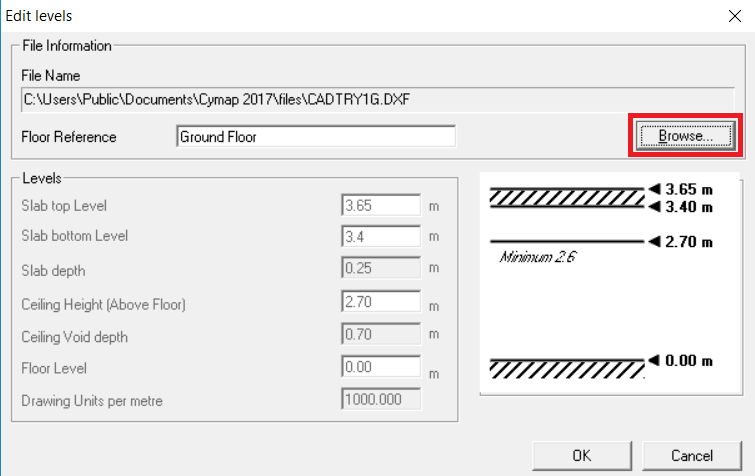Viewport: 755px width, 476px height.
Task: Click the Floor Level value field
Action: coord(381,367)
